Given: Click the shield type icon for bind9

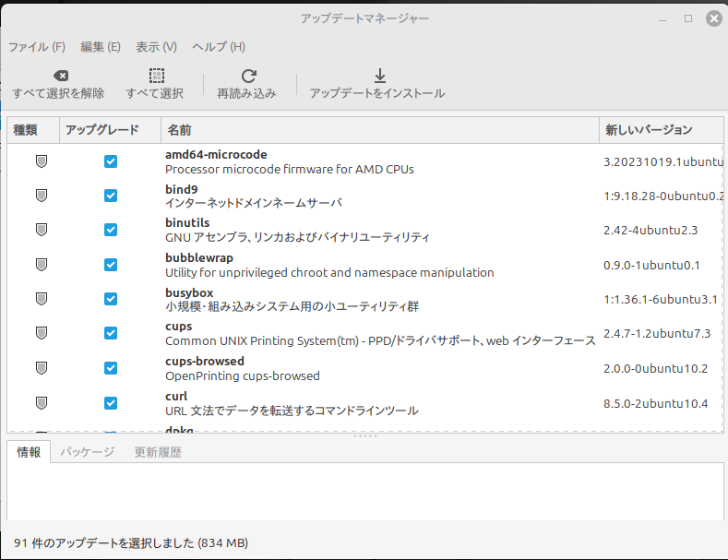Looking at the screenshot, I should point(41,196).
